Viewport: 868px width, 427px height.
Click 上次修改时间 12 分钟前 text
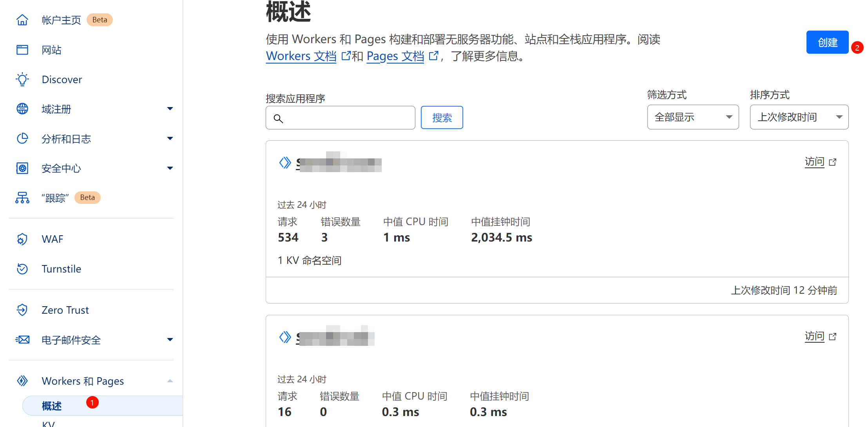[x=784, y=290]
